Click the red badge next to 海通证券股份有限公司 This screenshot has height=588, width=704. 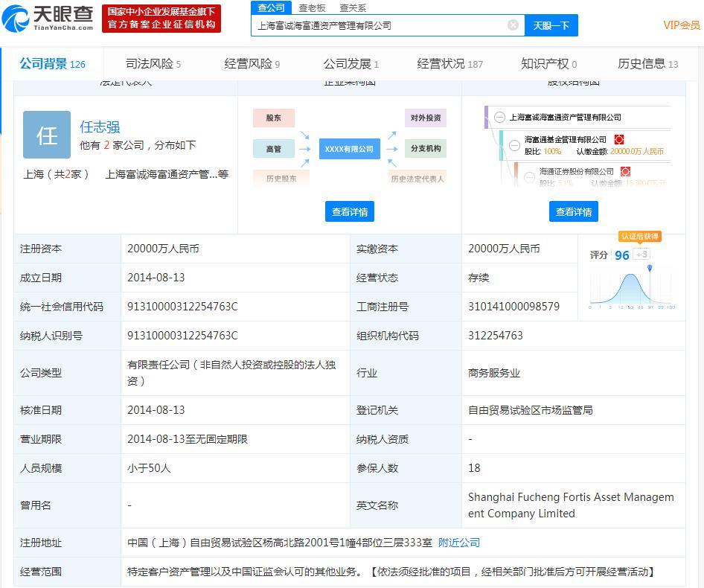[x=625, y=171]
